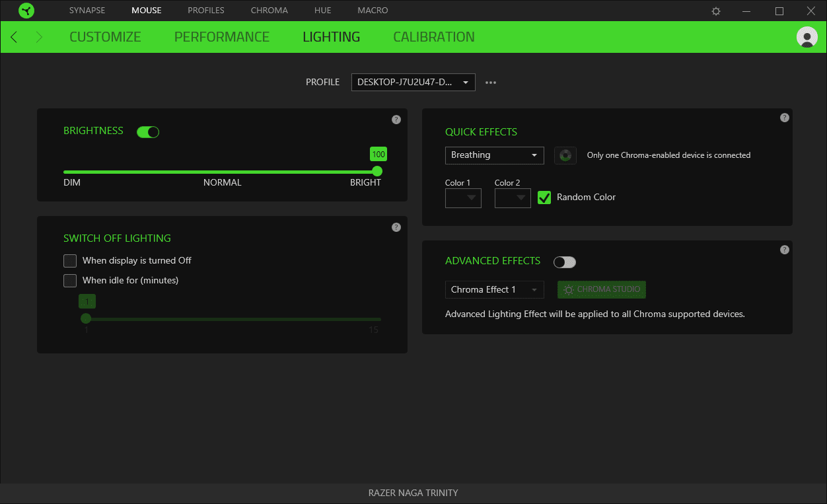The image size is (827, 504).
Task: Click help icon in Switch Off Lighting panel
Action: pos(396,227)
